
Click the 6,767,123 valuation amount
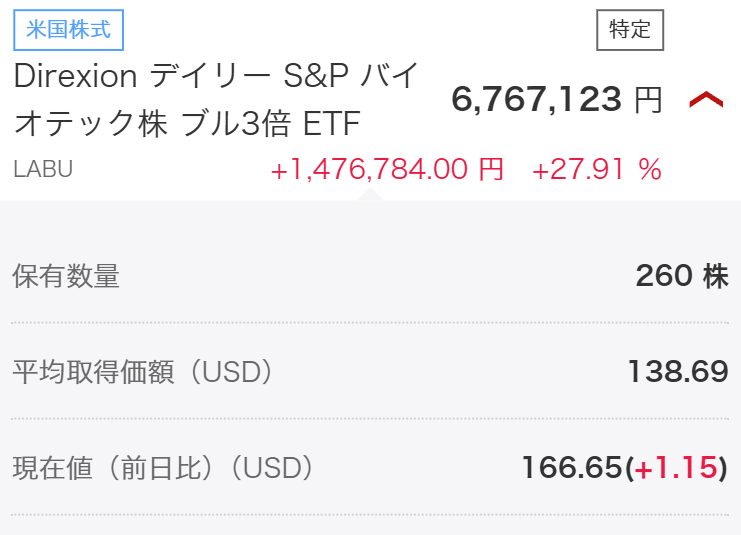[x=539, y=100]
